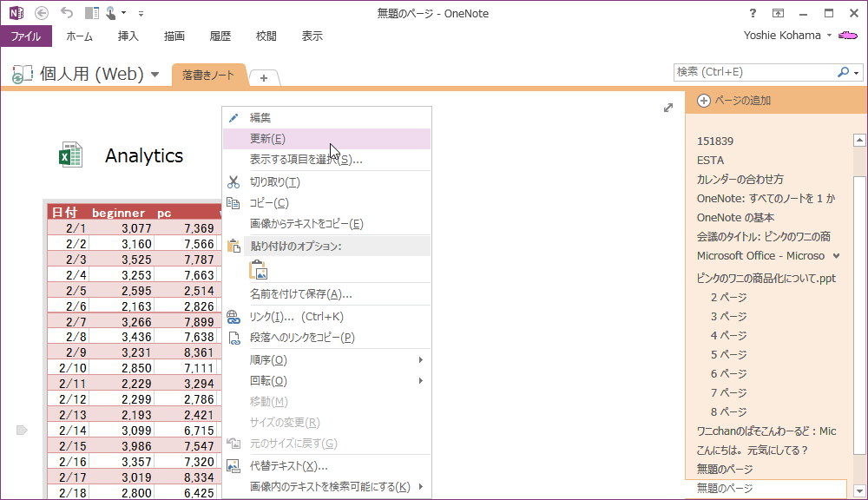Switch to ホーム ribbon tab
This screenshot has height=500, width=868.
(x=79, y=36)
